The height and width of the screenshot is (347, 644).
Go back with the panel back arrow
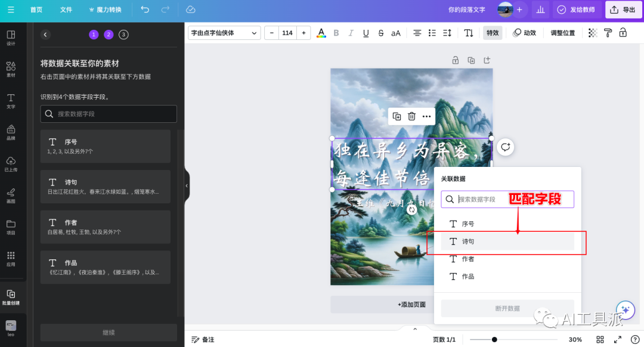click(45, 35)
